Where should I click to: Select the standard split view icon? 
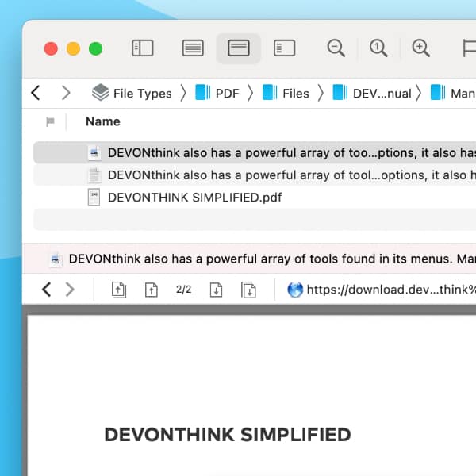238,48
